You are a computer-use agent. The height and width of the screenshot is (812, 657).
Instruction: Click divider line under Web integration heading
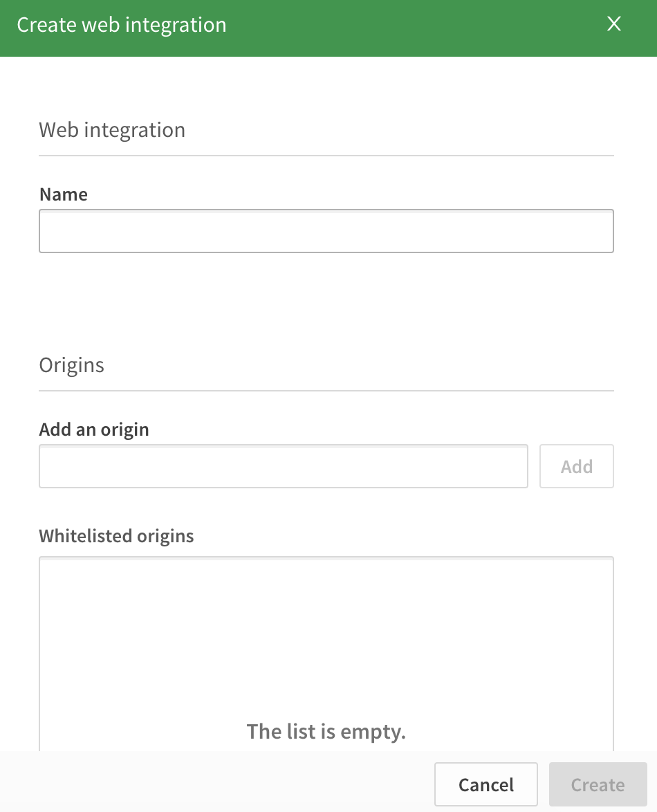click(x=326, y=156)
